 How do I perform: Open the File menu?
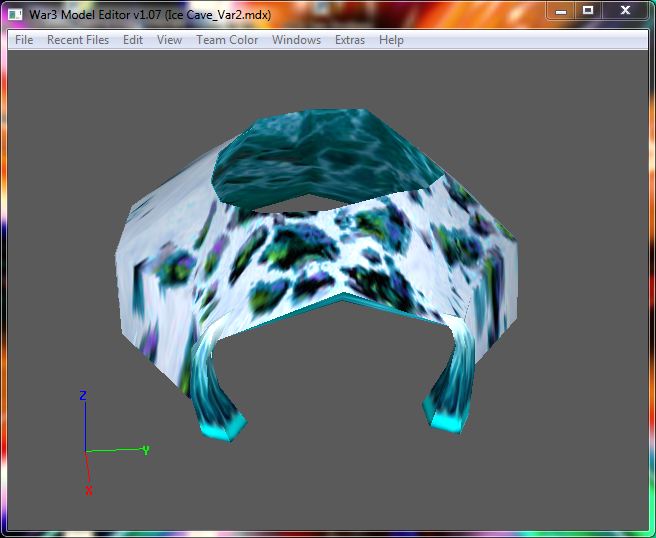24,40
